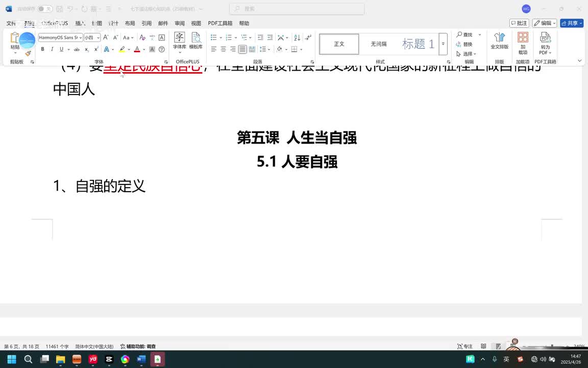
Task: Open 布局 layout tab
Action: [130, 24]
